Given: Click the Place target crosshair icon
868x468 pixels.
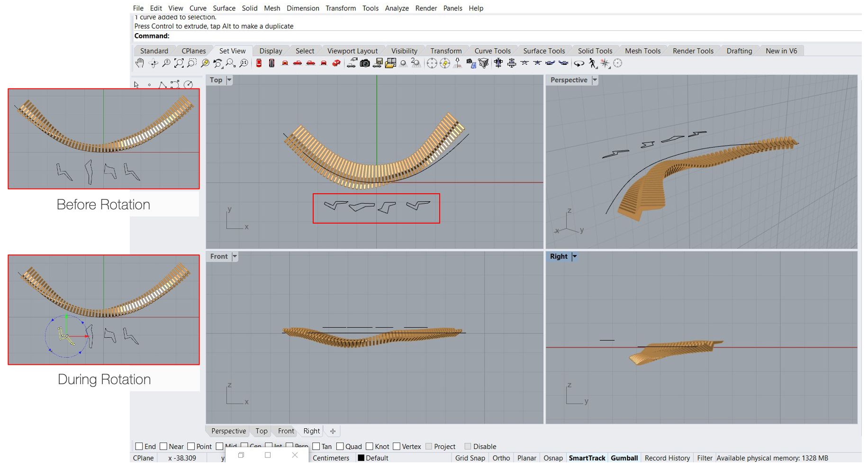Looking at the screenshot, I should [432, 63].
